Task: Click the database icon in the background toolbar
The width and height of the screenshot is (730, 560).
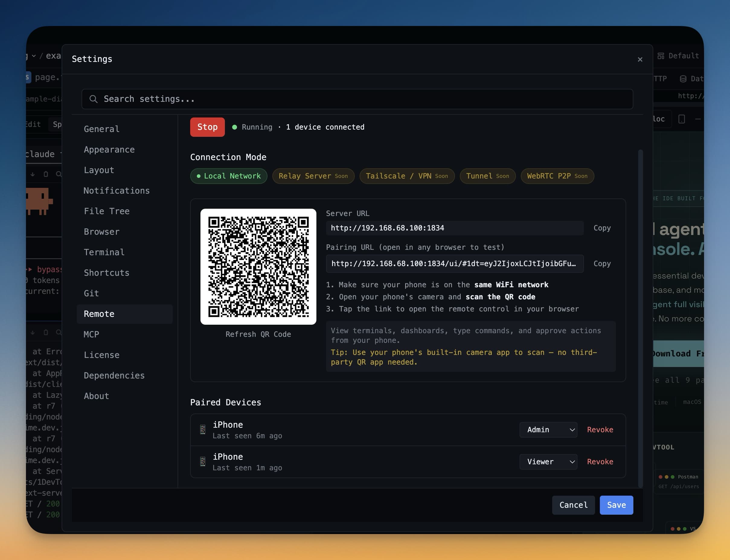Action: click(x=683, y=79)
